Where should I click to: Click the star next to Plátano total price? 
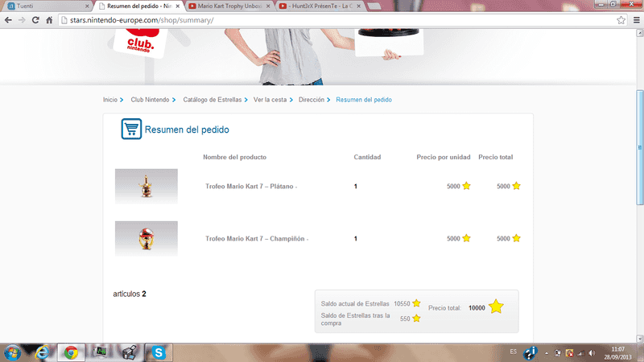click(516, 186)
